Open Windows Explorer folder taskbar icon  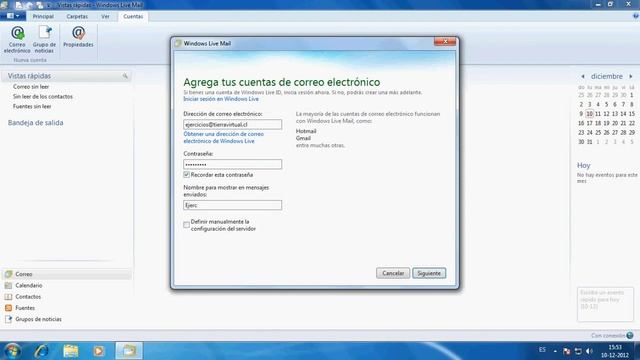tap(71, 351)
